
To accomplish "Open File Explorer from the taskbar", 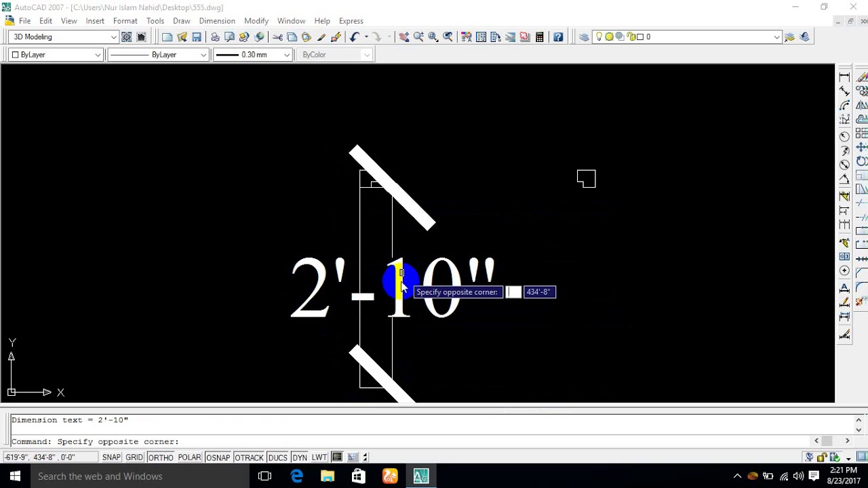I will point(328,476).
